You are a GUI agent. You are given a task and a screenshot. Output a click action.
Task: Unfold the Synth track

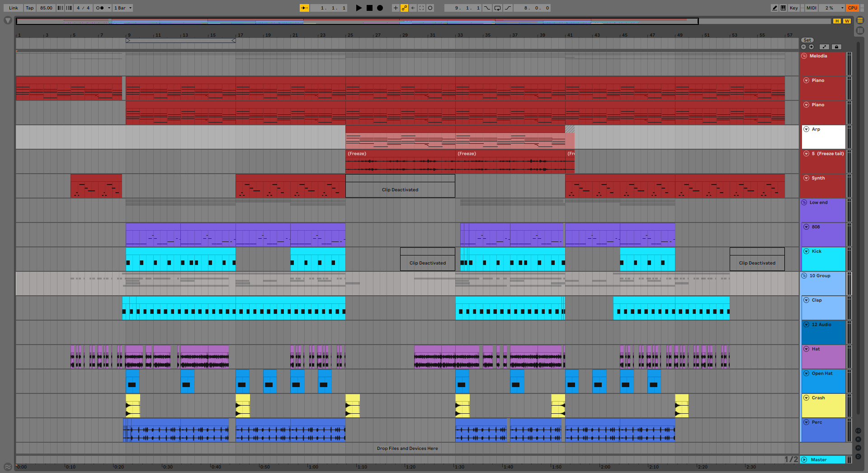click(806, 178)
